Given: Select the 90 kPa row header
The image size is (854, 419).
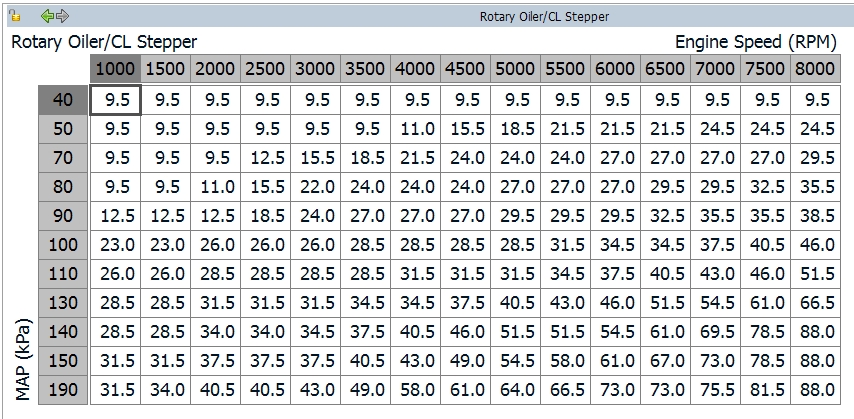Looking at the screenshot, I should pyautogui.click(x=63, y=216).
